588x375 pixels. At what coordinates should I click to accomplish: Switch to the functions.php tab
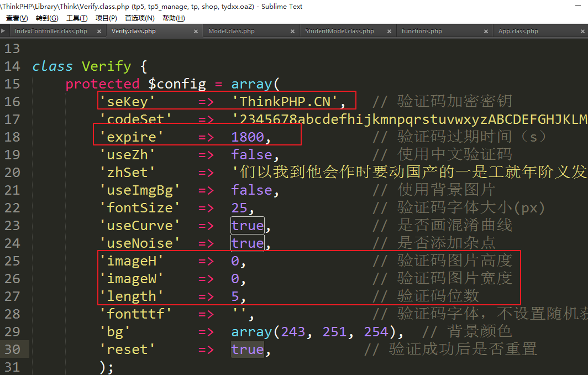pyautogui.click(x=422, y=32)
